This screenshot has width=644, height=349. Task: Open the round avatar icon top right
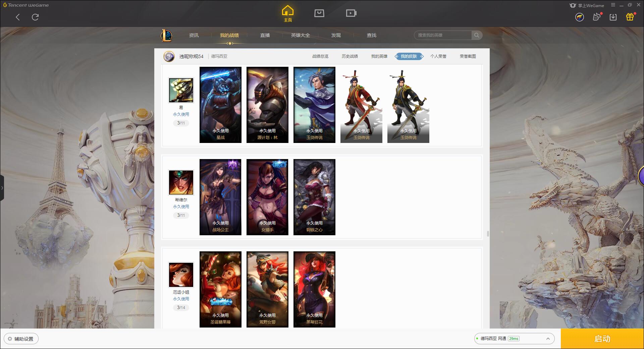[x=579, y=17]
